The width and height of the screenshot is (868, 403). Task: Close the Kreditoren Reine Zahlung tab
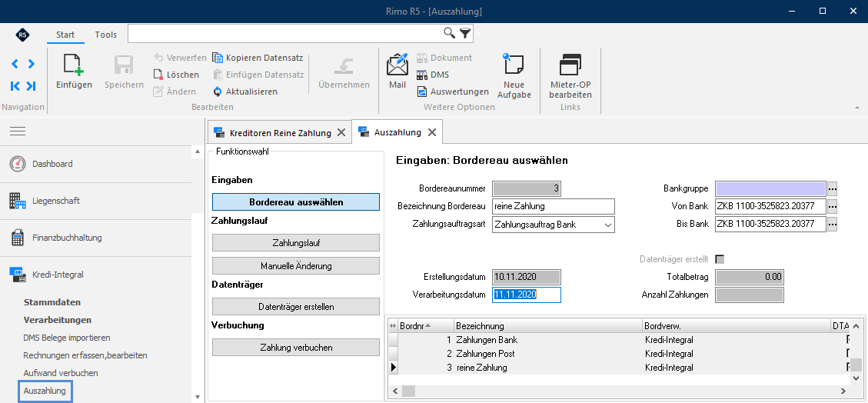(341, 133)
